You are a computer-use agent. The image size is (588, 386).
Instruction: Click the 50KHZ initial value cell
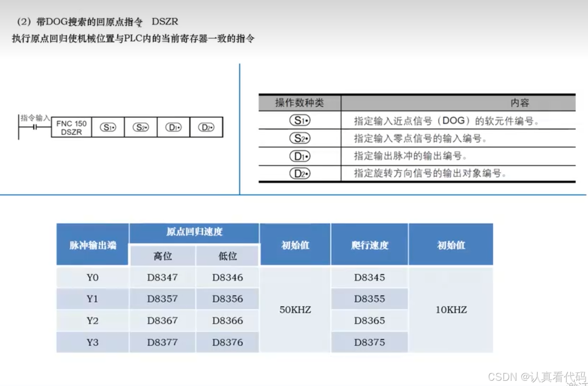[295, 310]
